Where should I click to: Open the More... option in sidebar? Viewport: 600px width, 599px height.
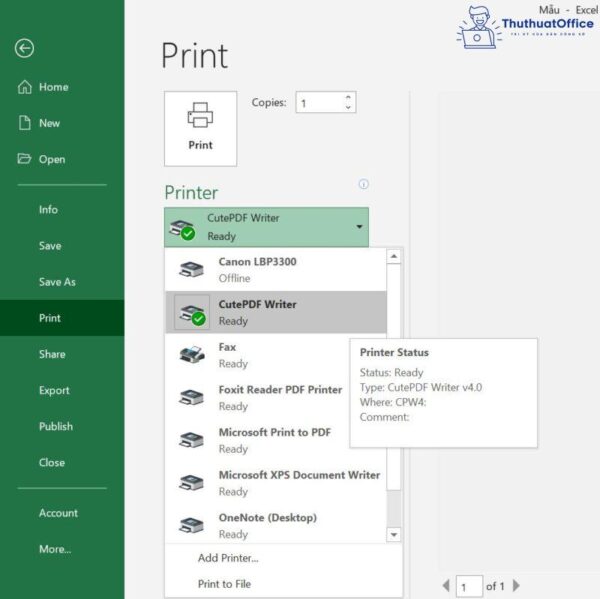point(55,549)
